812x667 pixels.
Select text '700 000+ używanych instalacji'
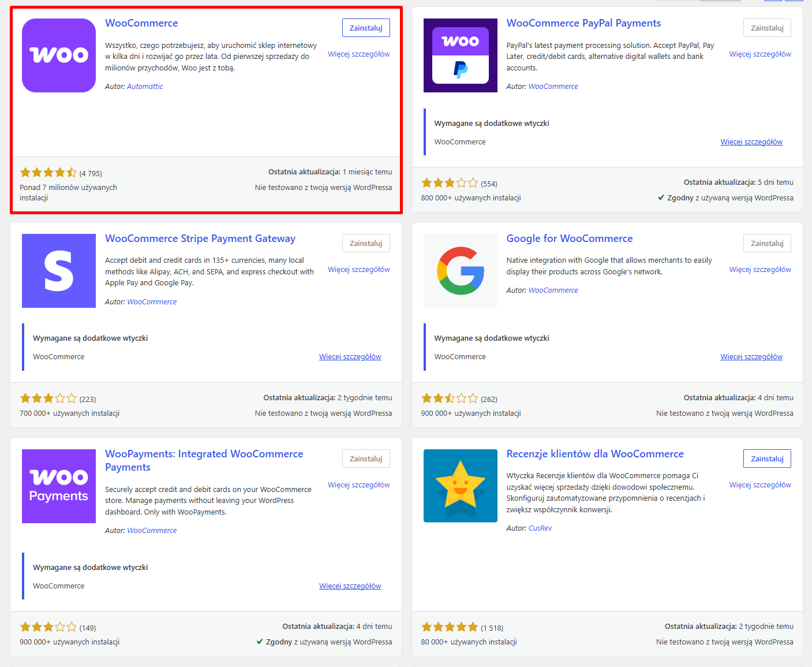(x=69, y=413)
